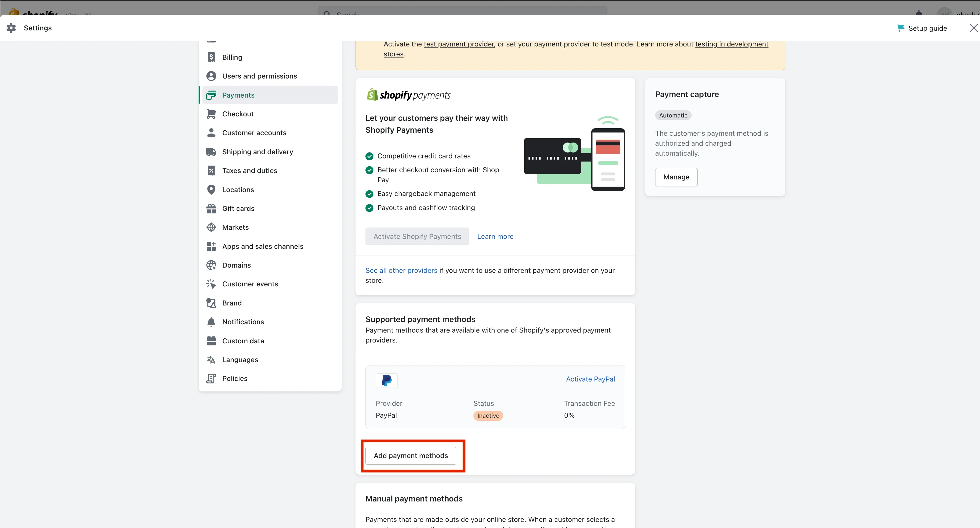Click the Automatic payment capture badge

coord(673,115)
